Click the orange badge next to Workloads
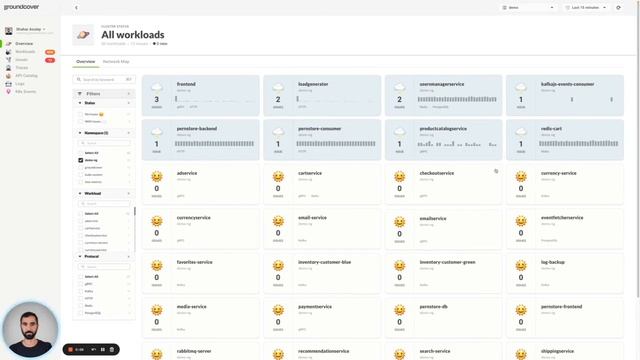This screenshot has width=640, height=360. [50, 52]
